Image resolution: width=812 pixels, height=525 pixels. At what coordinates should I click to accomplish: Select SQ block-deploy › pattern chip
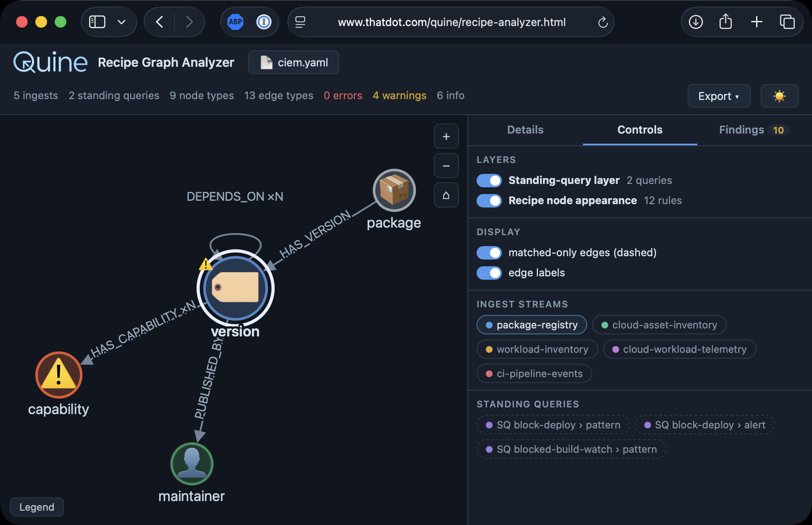[553, 425]
